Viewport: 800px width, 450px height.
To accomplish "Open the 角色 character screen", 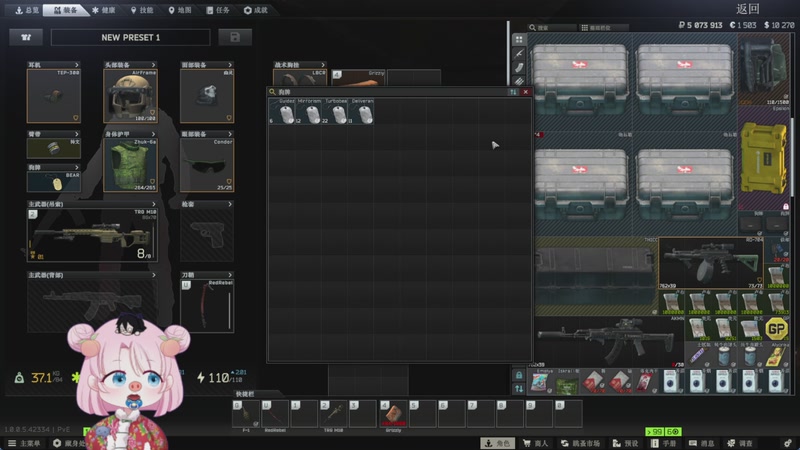I will pyautogui.click(x=497, y=443).
